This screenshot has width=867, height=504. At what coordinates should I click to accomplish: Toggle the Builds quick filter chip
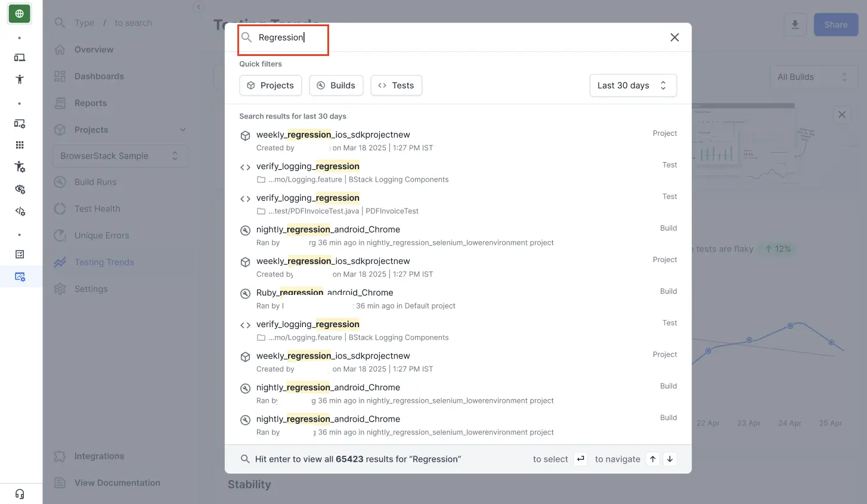tap(336, 85)
